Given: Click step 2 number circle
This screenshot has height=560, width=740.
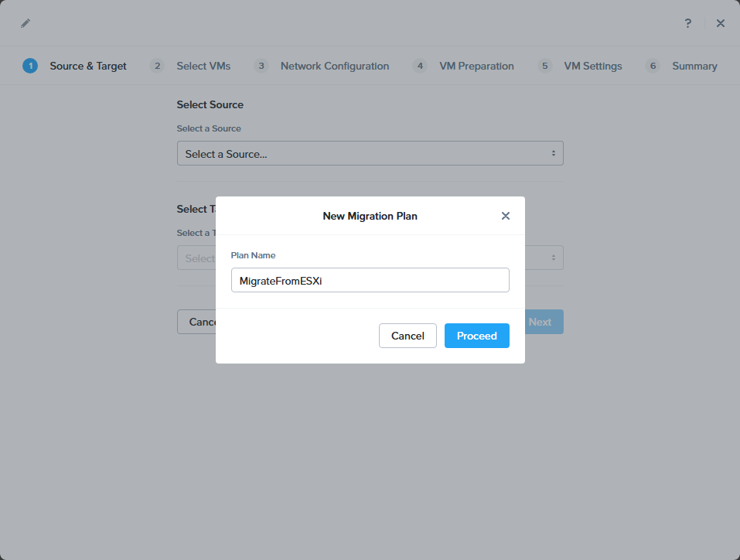Looking at the screenshot, I should (x=157, y=66).
